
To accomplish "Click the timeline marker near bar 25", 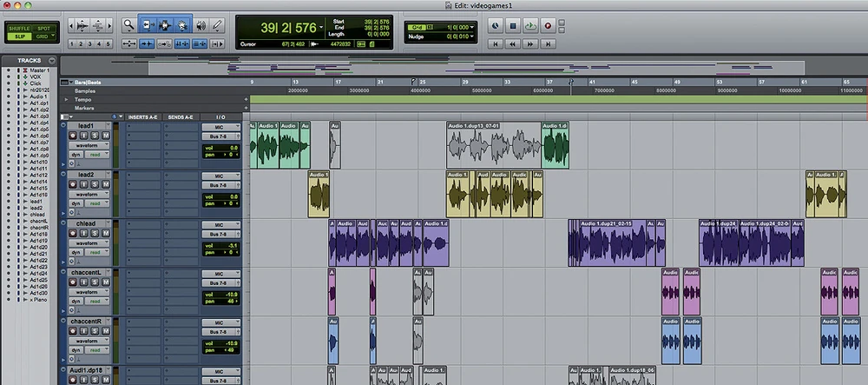I will pyautogui.click(x=413, y=82).
